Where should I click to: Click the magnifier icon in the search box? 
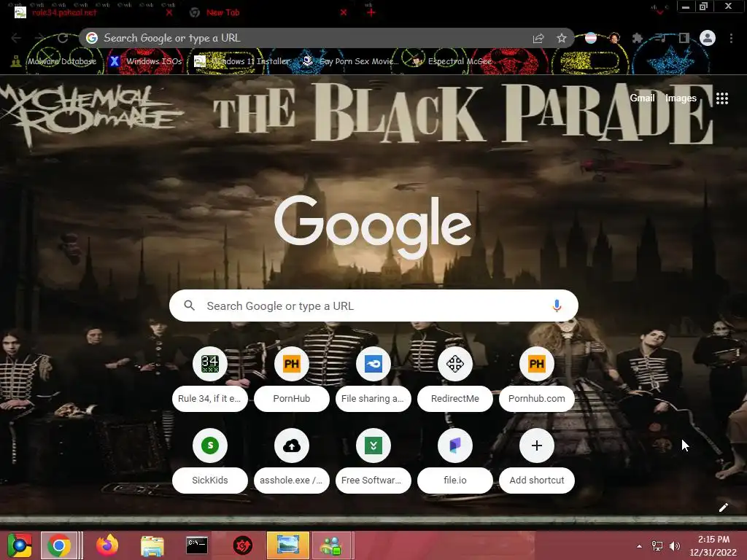(189, 306)
